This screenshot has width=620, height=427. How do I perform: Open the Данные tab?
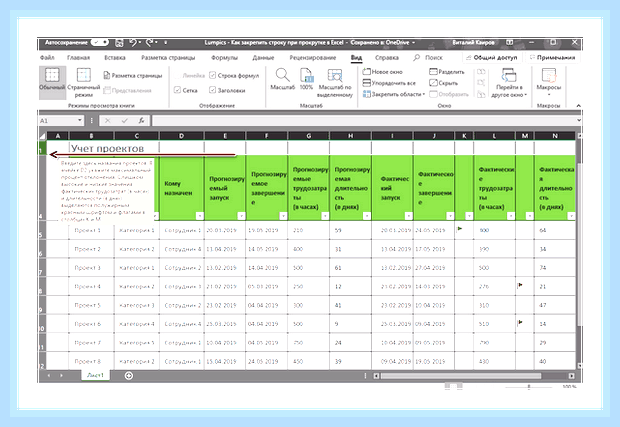[263, 58]
